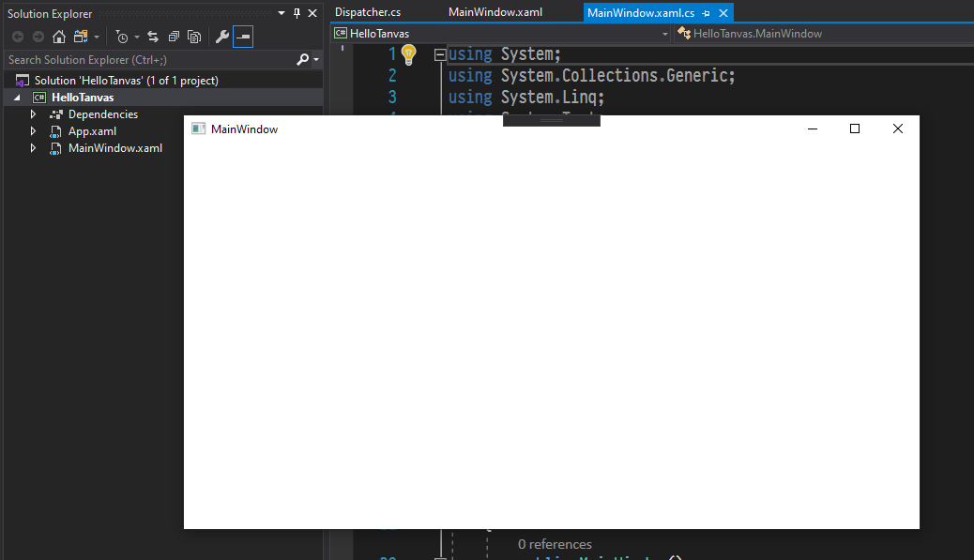Image resolution: width=974 pixels, height=560 pixels.
Task: Click the 0 references CodeLens link
Action: click(x=554, y=544)
